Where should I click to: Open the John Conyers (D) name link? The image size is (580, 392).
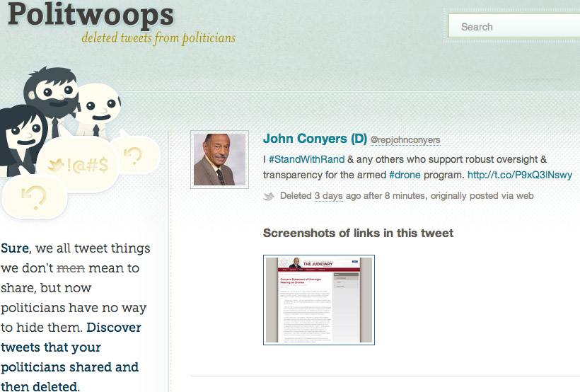point(315,139)
